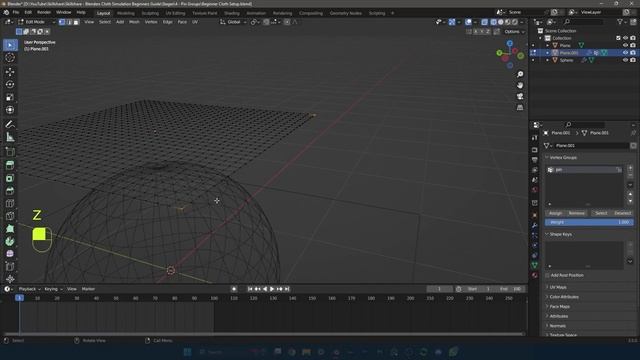Select the Knife tool

[x=10, y=216]
